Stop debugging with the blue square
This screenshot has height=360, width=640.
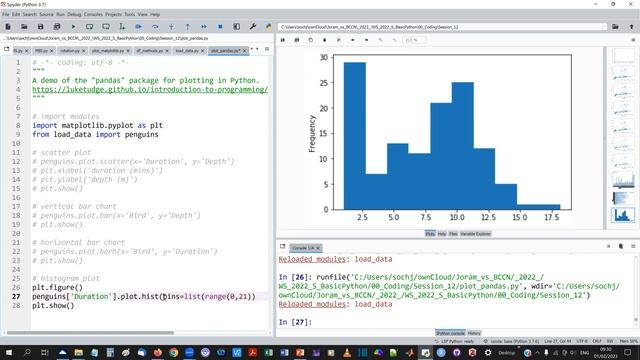pos(220,27)
